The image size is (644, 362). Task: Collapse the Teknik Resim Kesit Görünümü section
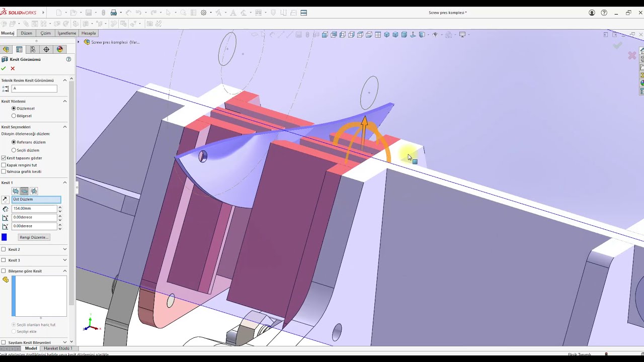point(65,80)
